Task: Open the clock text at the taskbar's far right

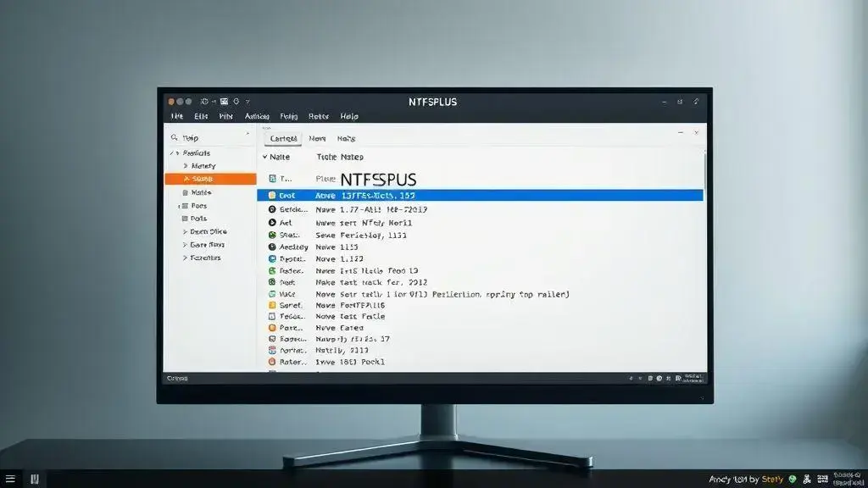Action: [x=847, y=480]
